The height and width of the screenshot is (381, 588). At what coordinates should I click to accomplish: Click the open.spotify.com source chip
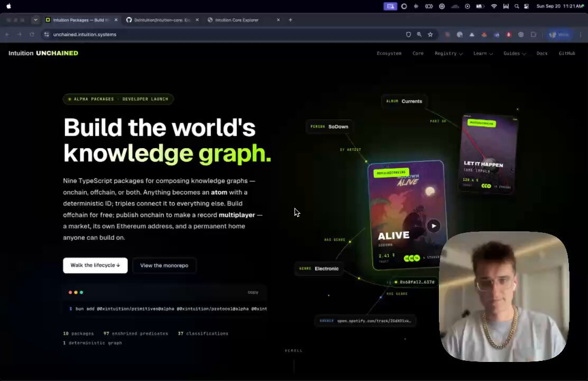(x=365, y=321)
